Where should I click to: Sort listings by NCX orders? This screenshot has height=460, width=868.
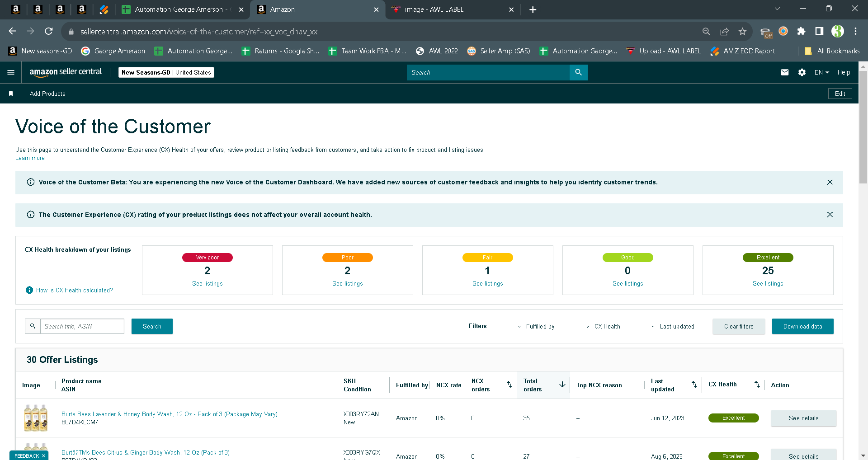(x=509, y=385)
